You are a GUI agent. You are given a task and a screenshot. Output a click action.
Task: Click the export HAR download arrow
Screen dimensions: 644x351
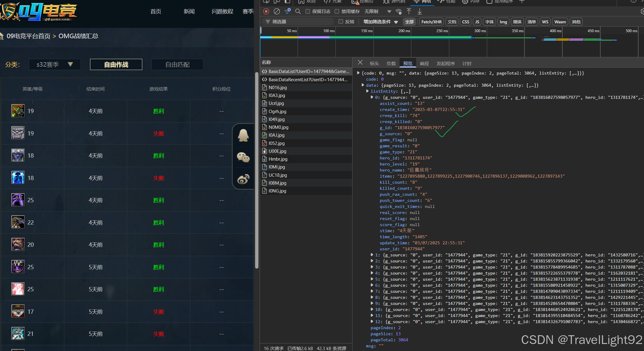tap(420, 12)
